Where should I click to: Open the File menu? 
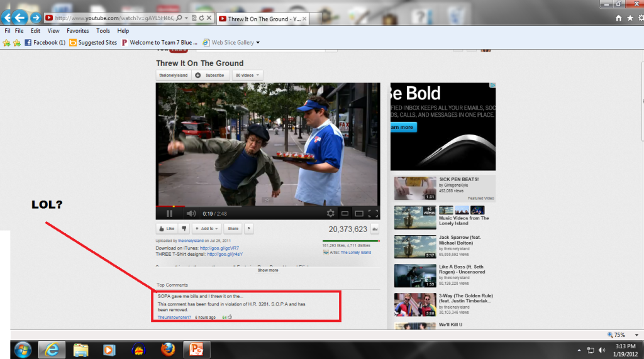[x=19, y=31]
